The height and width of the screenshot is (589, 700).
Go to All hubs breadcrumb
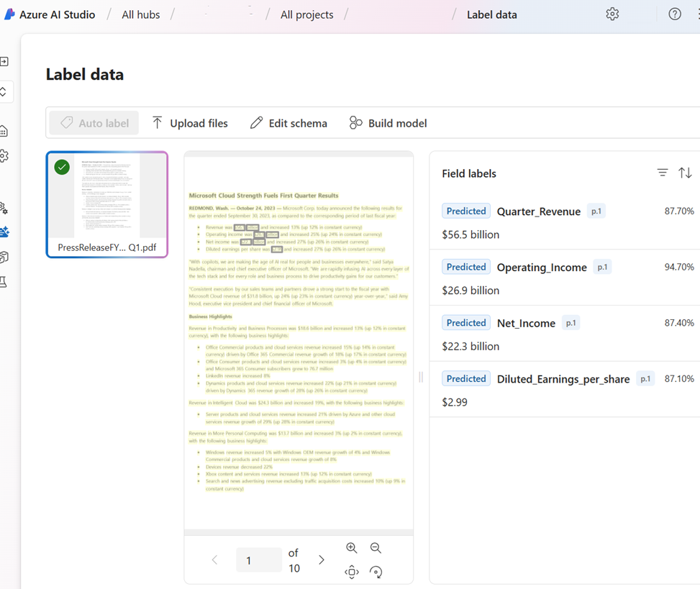140,14
